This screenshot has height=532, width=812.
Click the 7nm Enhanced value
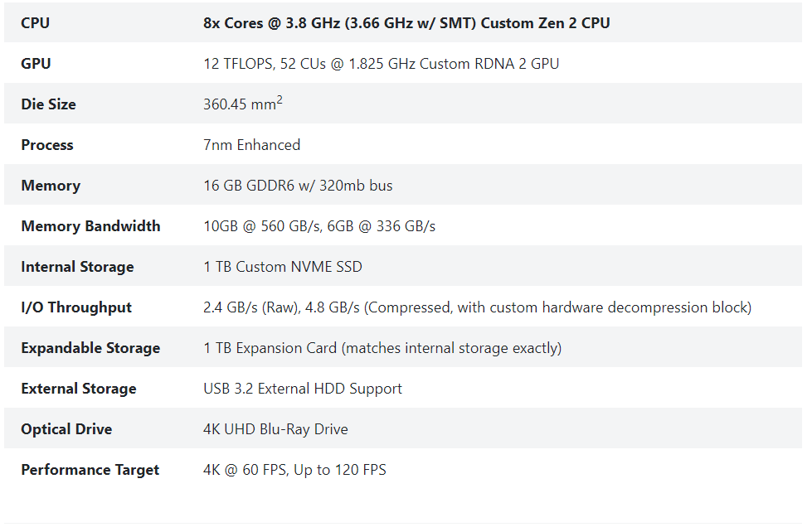[251, 145]
